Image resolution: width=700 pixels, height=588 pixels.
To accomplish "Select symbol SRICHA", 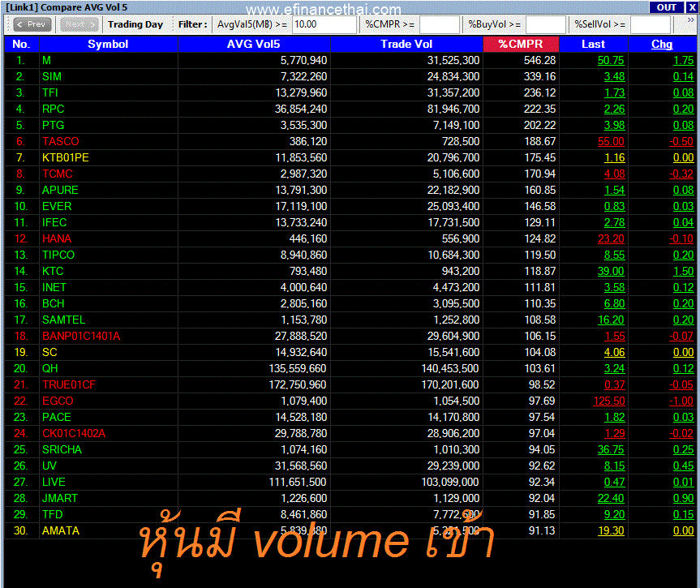I will point(62,449).
